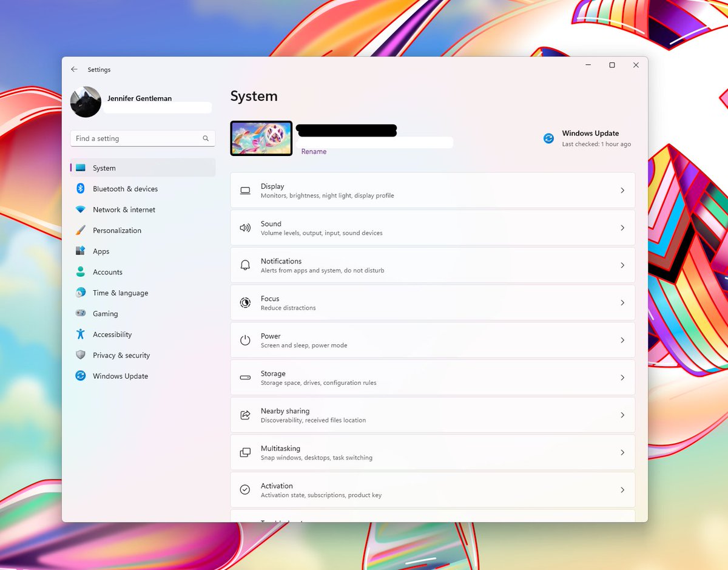Click the Sound speaker icon
This screenshot has height=570, width=728.
coord(245,228)
